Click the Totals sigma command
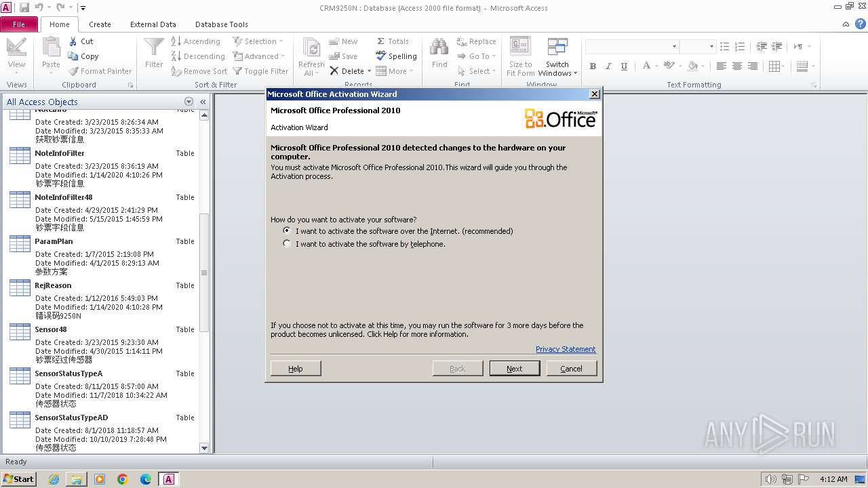This screenshot has width=868, height=488. (393, 41)
